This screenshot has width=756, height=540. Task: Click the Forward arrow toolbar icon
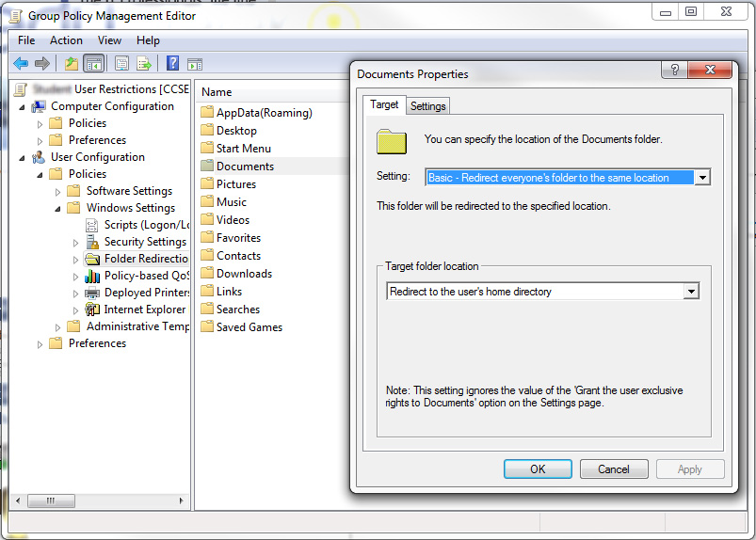point(42,63)
